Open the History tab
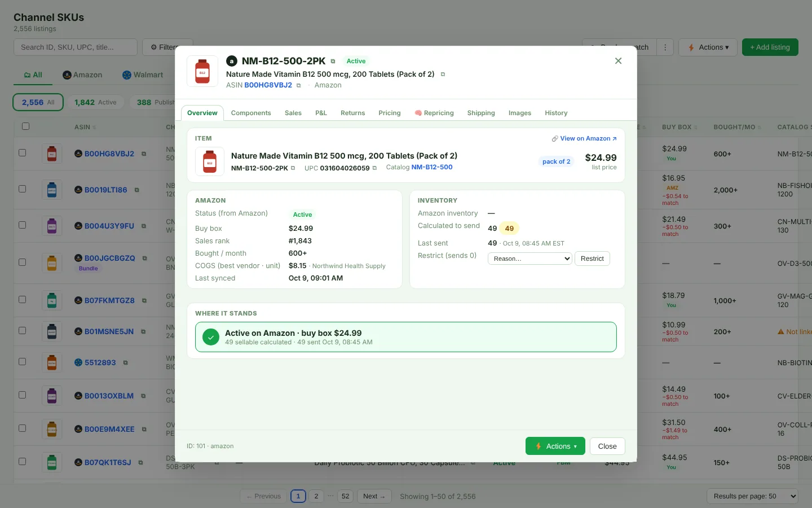Viewport: 812px width, 508px height. 556,113
